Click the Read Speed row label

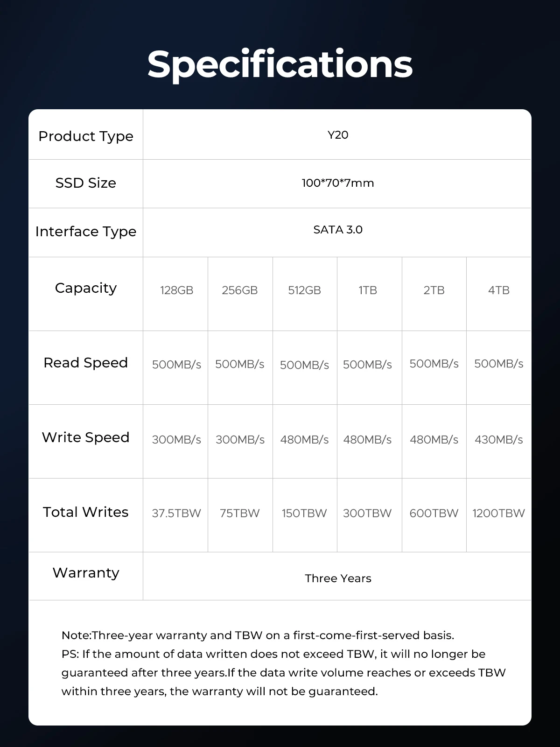coord(86,363)
